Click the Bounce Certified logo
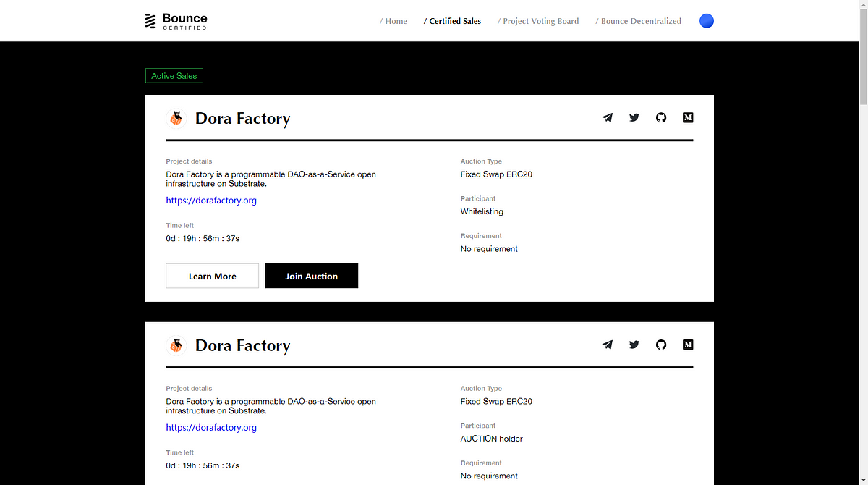868x485 pixels. [x=176, y=21]
